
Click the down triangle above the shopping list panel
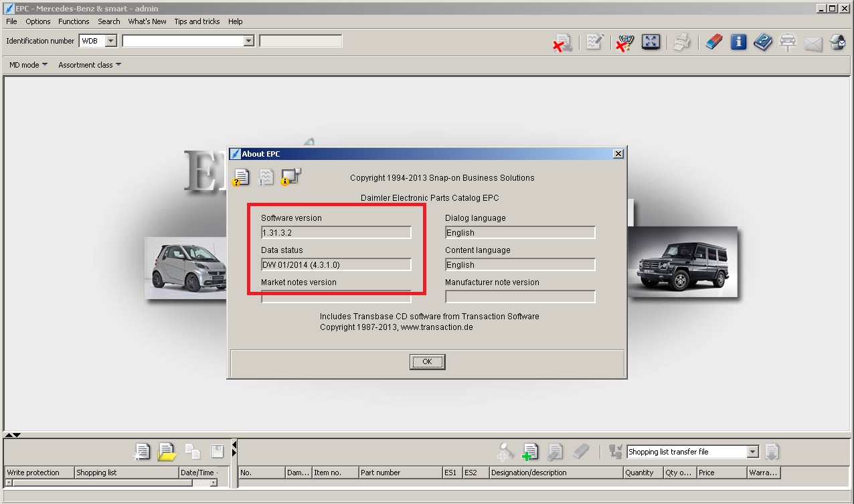17,435
